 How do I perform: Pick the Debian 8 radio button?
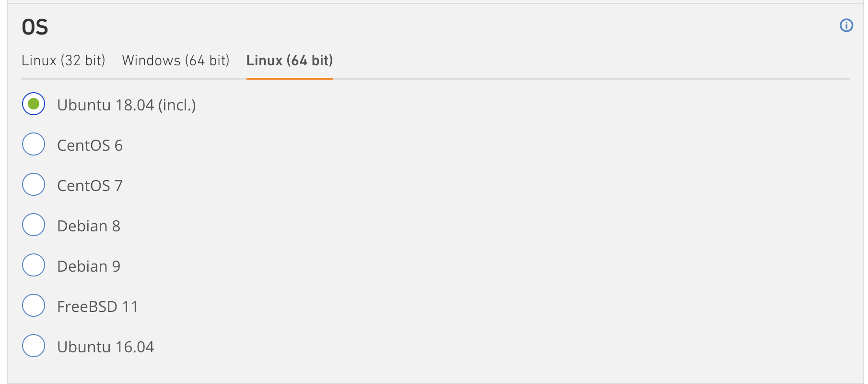coord(34,225)
